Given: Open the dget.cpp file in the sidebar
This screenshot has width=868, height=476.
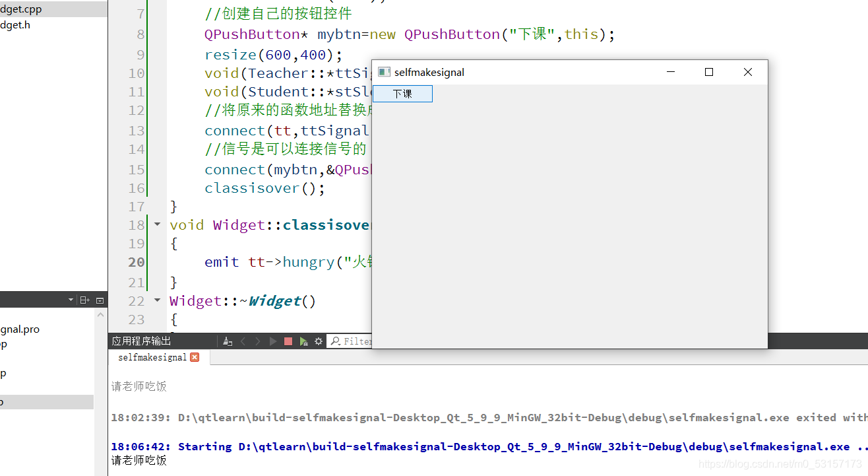Looking at the screenshot, I should coord(53,9).
